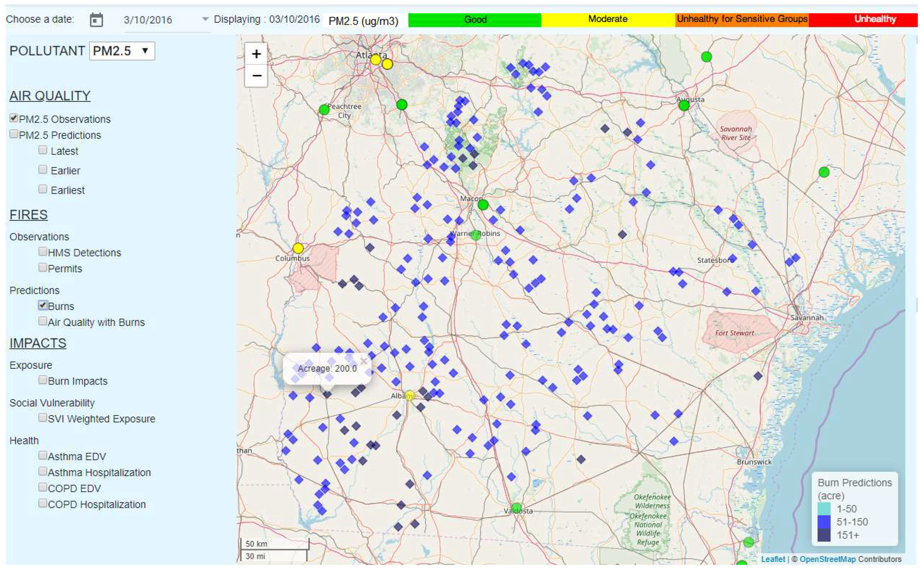Open the calendar date picker icon
Viewport: 924px width, 571px height.
coord(96,20)
